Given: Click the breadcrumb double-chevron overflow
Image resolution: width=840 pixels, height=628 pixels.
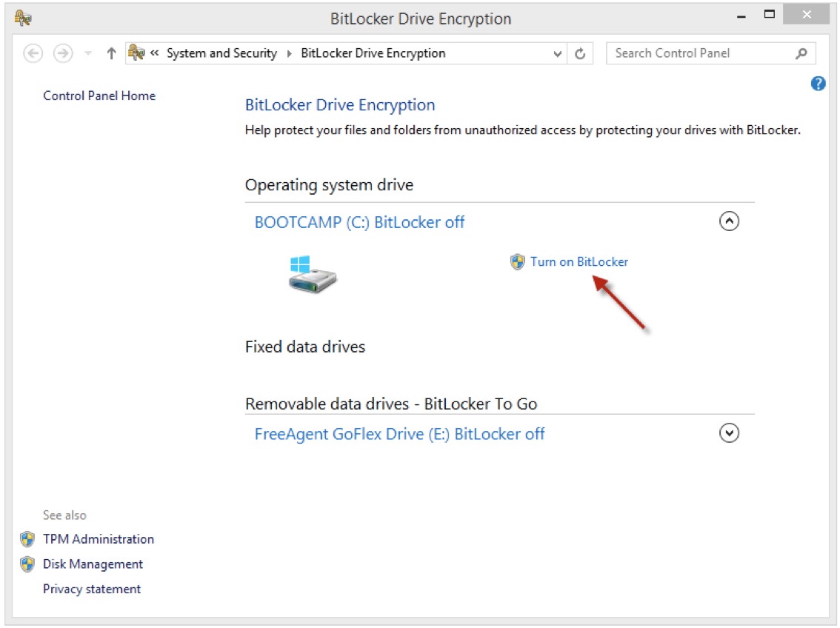Looking at the screenshot, I should (155, 53).
